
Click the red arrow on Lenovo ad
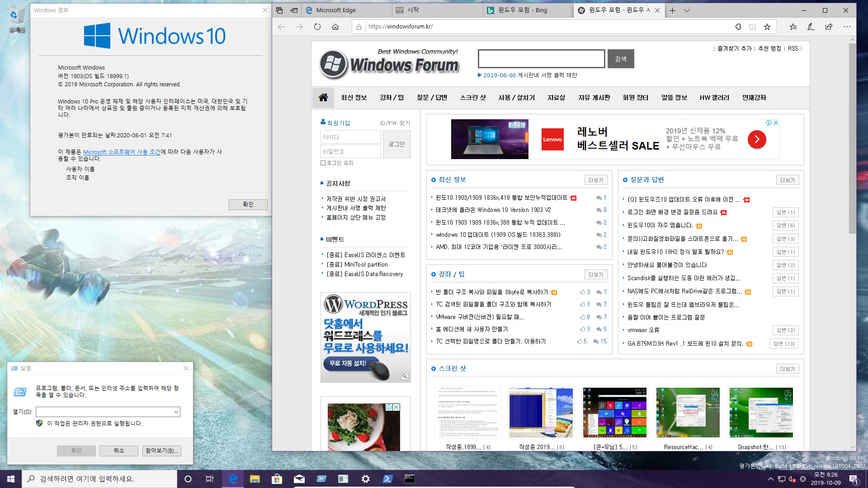[x=757, y=139]
